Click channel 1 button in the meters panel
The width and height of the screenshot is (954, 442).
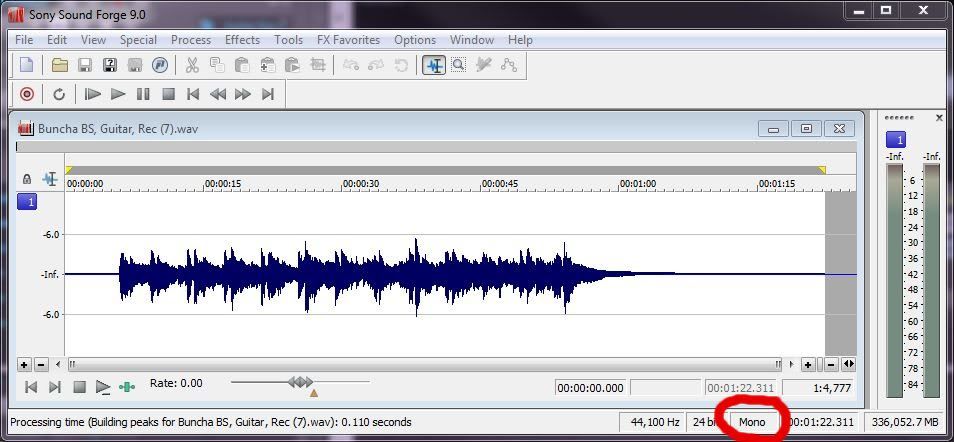897,140
